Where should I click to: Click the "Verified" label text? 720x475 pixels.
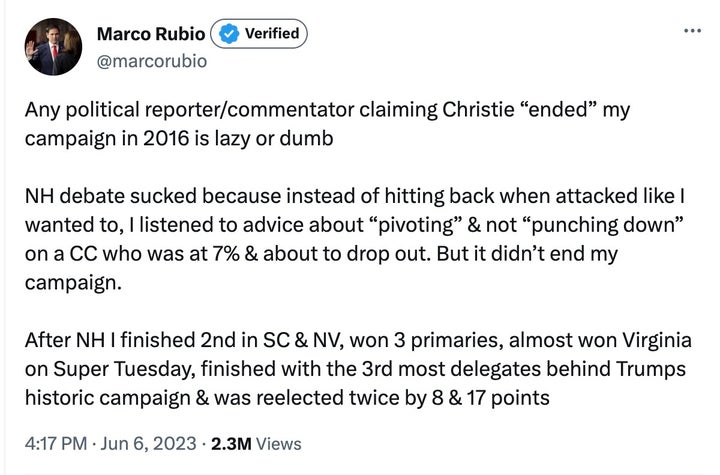point(272,34)
